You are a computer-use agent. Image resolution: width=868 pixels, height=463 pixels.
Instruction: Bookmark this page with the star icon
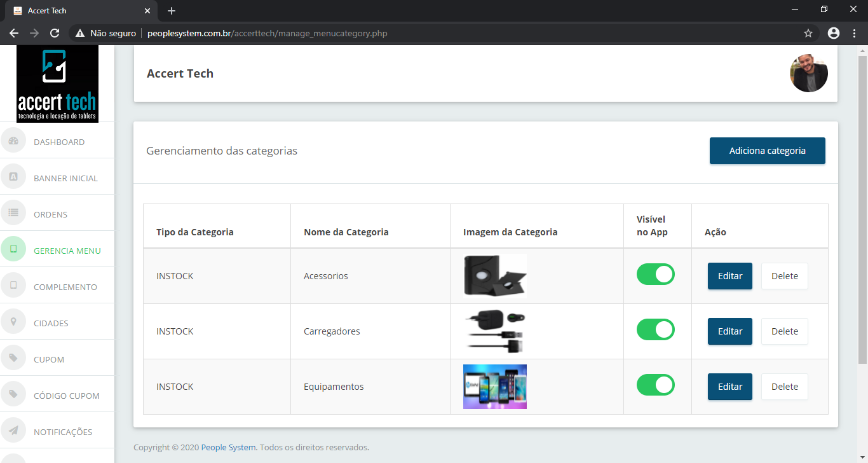(x=808, y=33)
